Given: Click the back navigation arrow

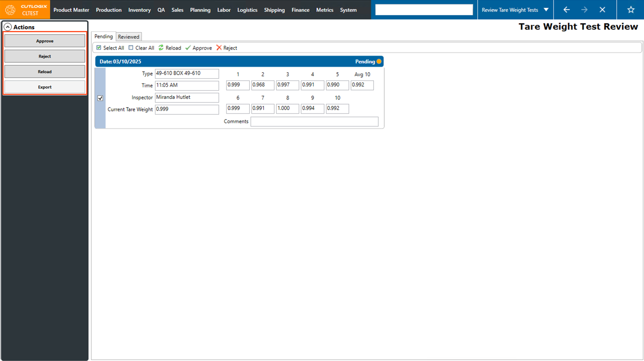Looking at the screenshot, I should click(566, 9).
